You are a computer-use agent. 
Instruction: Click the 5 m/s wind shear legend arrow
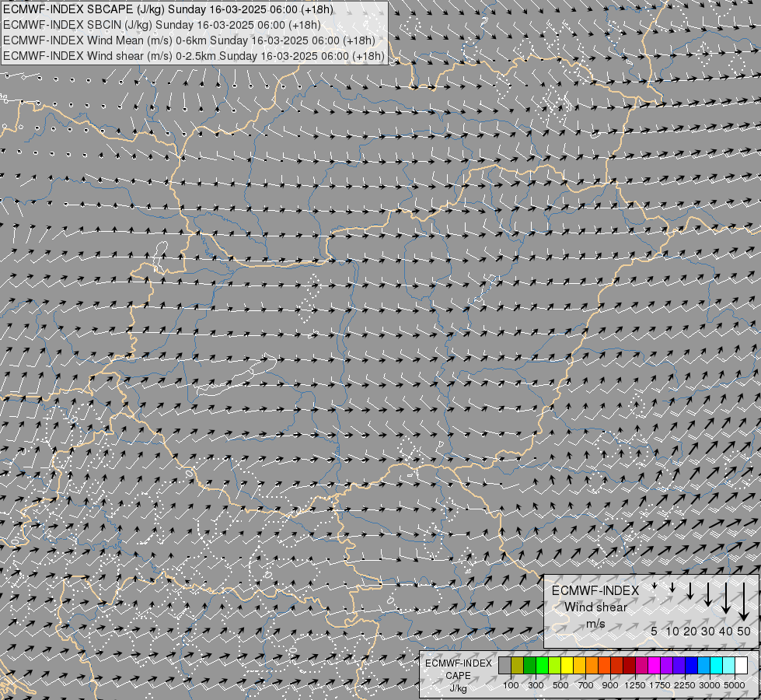pyautogui.click(x=655, y=586)
